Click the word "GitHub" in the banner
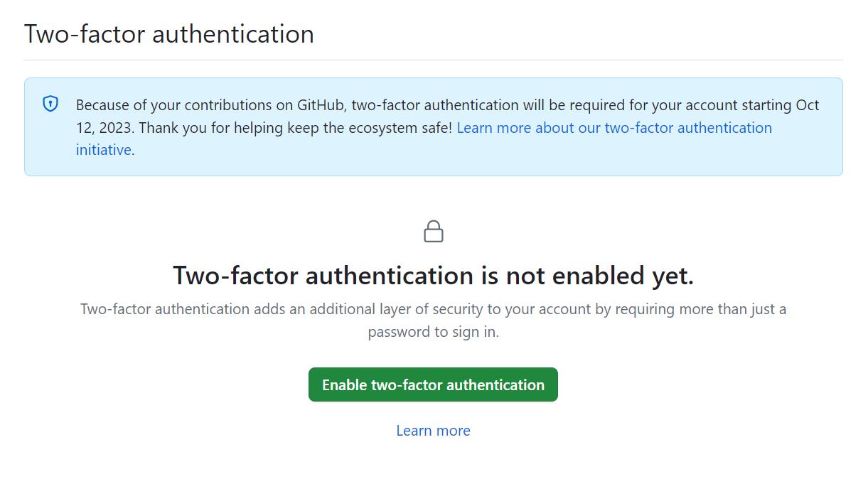Viewport: 868px width, 479px height. pyautogui.click(x=320, y=105)
